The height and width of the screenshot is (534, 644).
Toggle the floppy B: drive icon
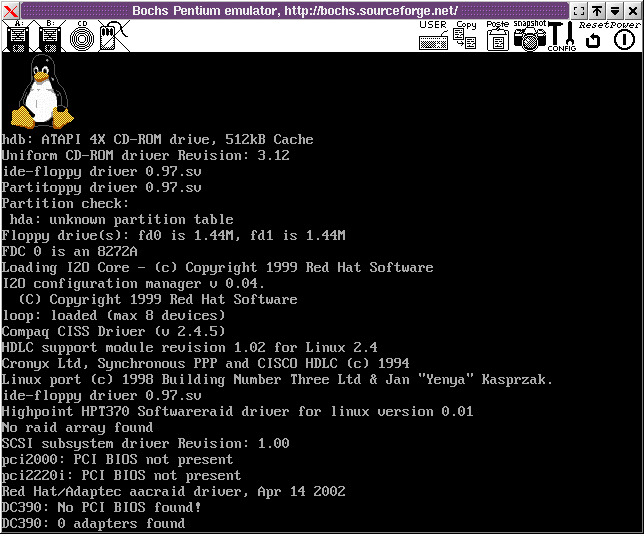pos(49,36)
